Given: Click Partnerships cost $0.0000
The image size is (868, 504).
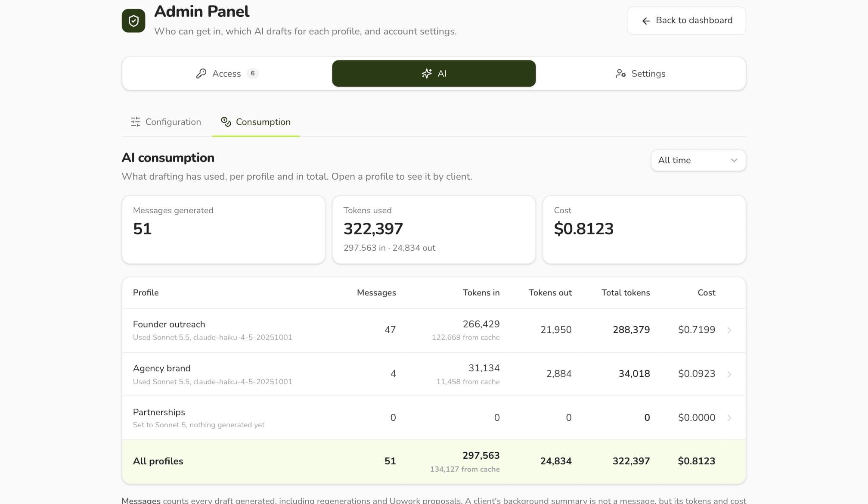Looking at the screenshot, I should (697, 417).
